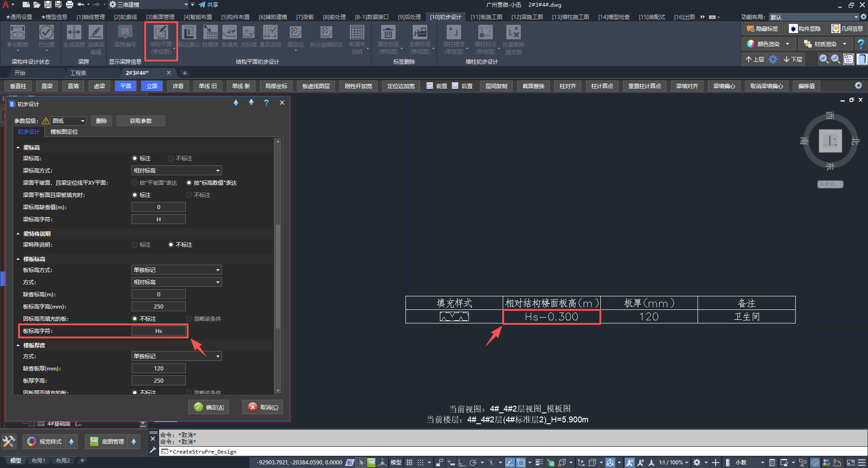Click the 已出图 checkmark icon
The image size is (868, 468).
coord(47,33)
